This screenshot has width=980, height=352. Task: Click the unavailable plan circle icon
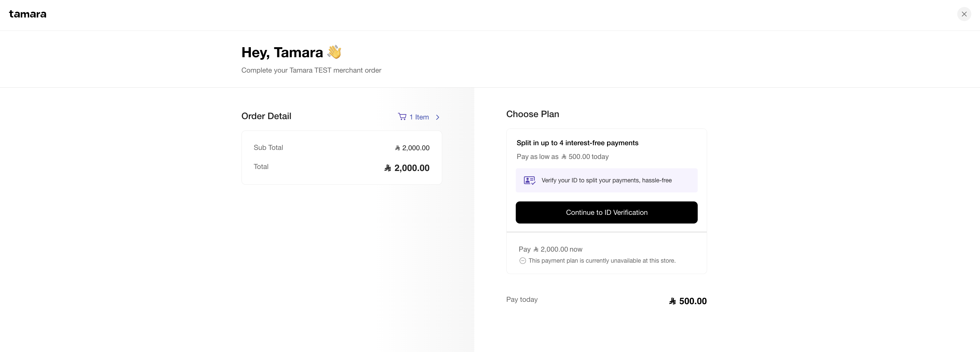(x=523, y=261)
